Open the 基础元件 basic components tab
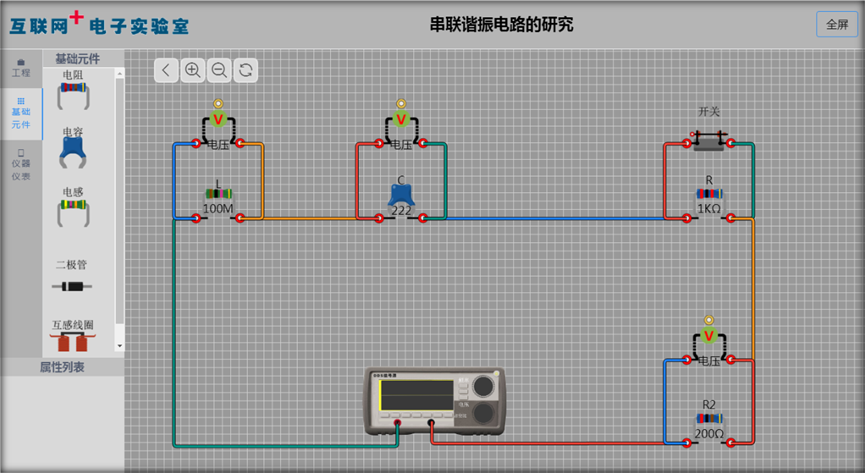The width and height of the screenshot is (865, 473). (x=21, y=114)
